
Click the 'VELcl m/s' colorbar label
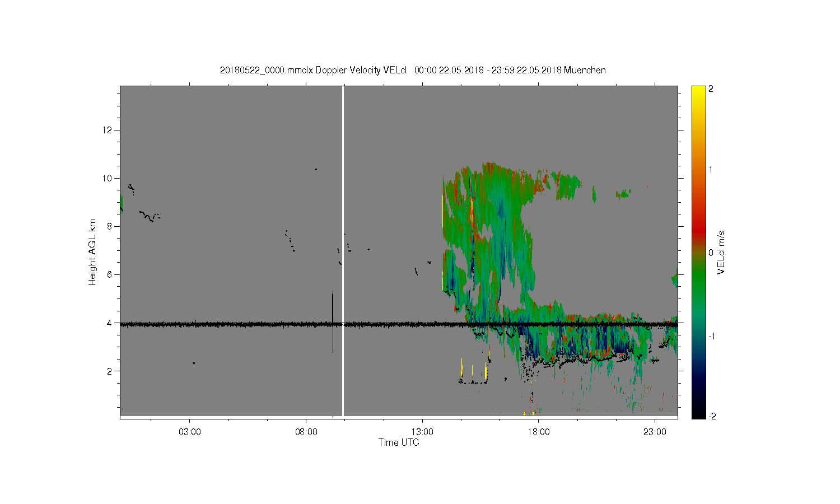[x=721, y=253]
